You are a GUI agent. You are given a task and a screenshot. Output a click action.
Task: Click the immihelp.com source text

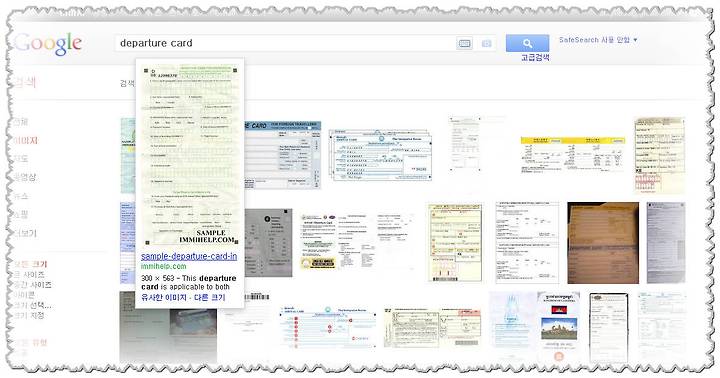[x=163, y=266]
